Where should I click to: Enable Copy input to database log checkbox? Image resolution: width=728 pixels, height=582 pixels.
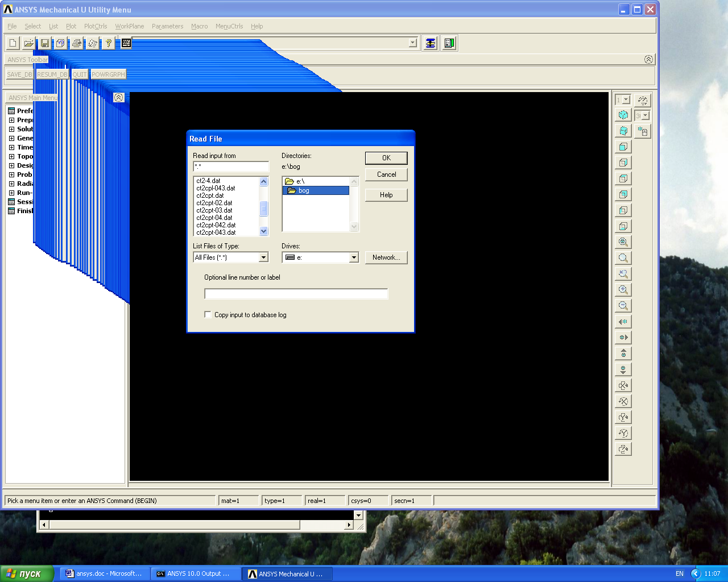coord(208,314)
